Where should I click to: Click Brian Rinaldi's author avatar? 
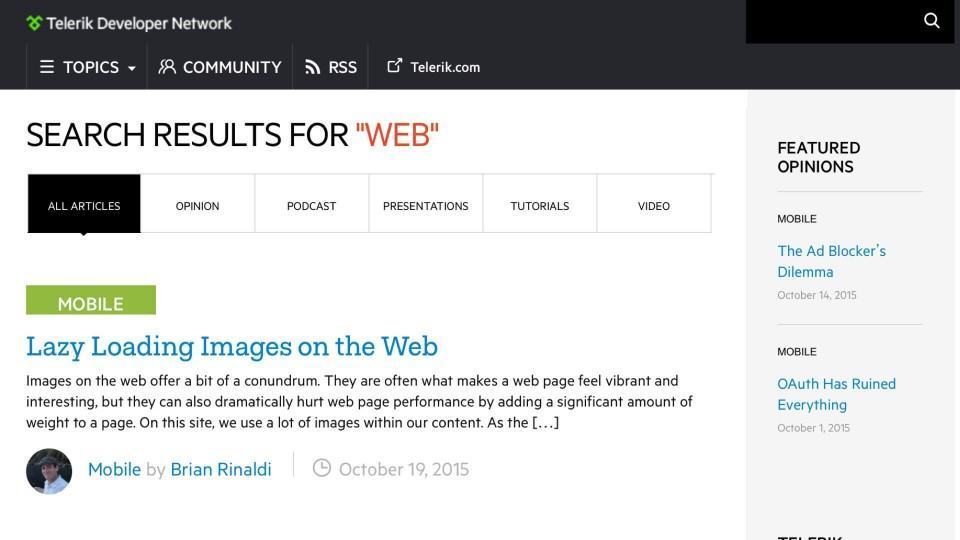(49, 471)
